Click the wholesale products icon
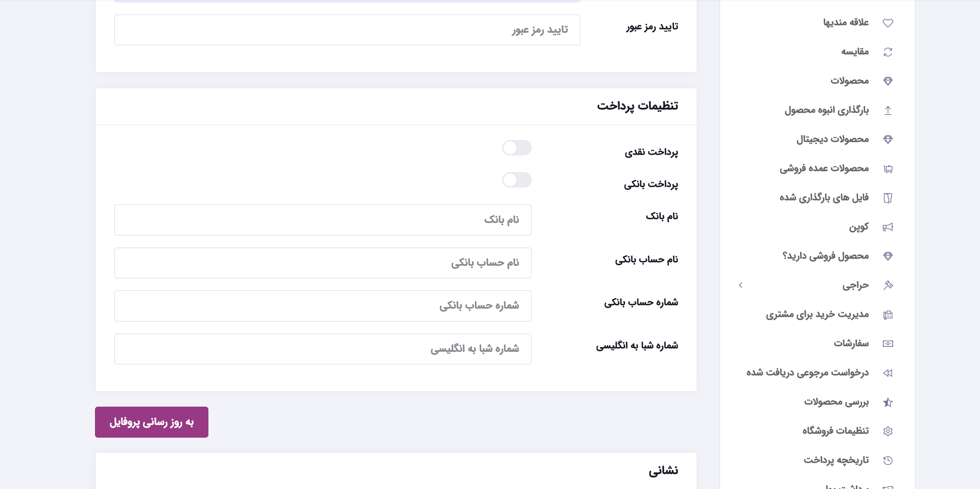The width and height of the screenshot is (980, 489). [889, 168]
